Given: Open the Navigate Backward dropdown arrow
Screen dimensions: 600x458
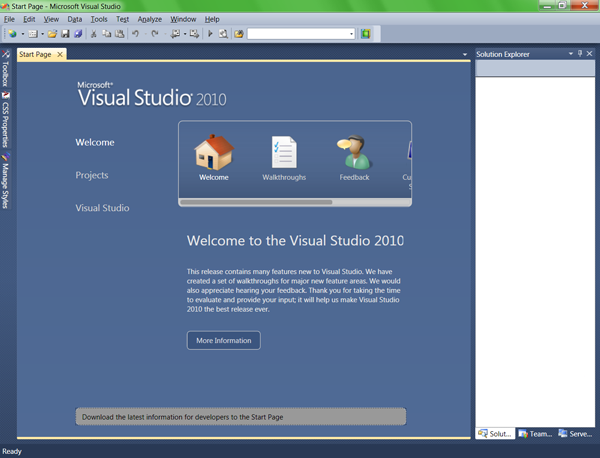Looking at the screenshot, I should pos(185,34).
